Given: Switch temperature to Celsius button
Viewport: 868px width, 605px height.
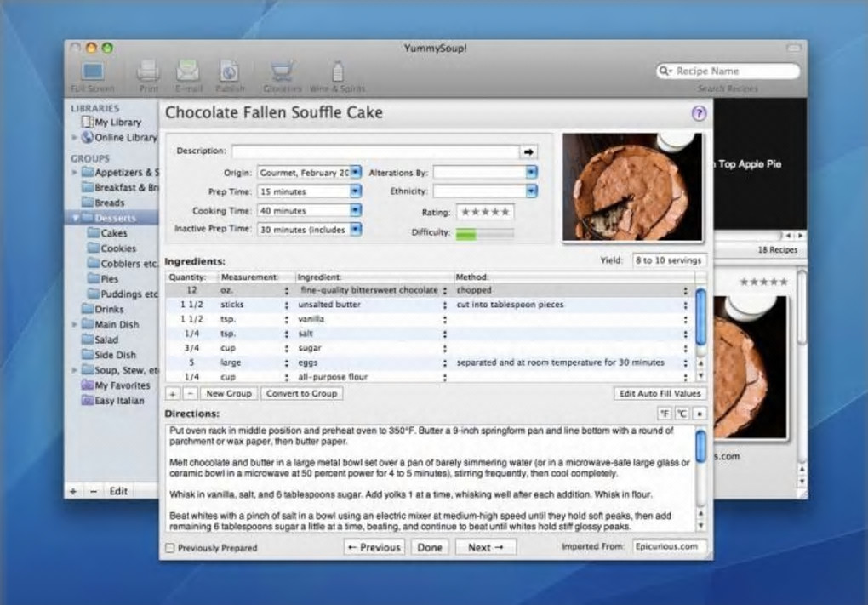Looking at the screenshot, I should point(682,414).
